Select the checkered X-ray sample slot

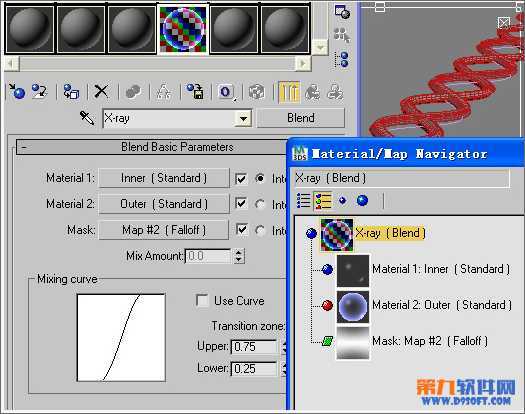click(x=183, y=29)
